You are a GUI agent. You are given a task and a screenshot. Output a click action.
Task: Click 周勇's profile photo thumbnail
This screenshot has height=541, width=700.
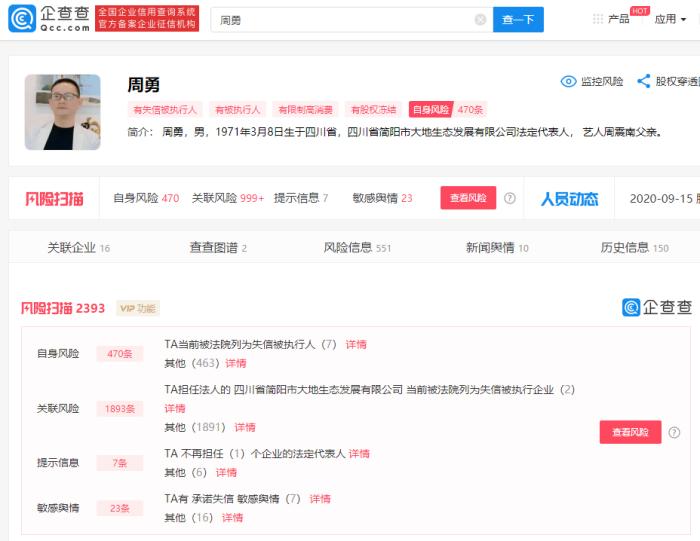(x=62, y=112)
